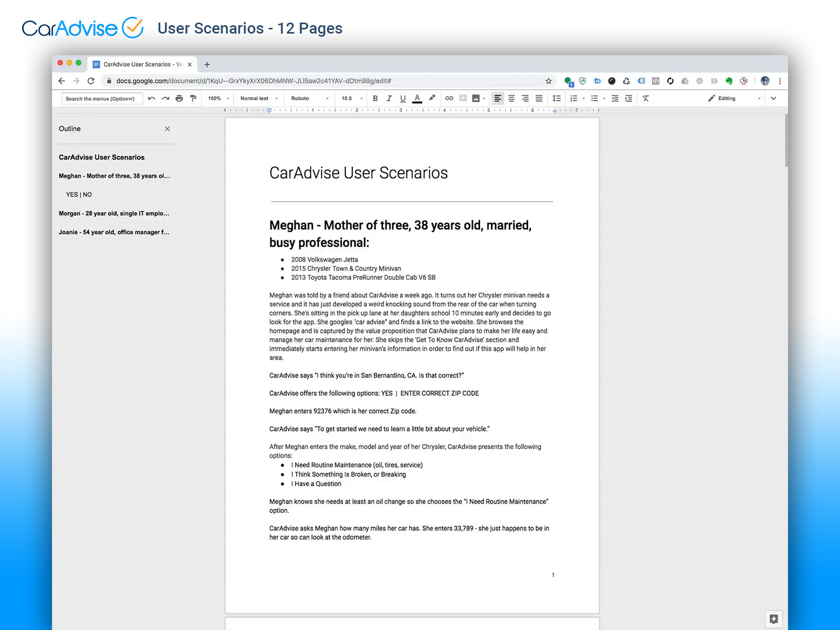The image size is (840, 630).
Task: Jump to the Meghan heading in the outline
Action: (x=114, y=176)
